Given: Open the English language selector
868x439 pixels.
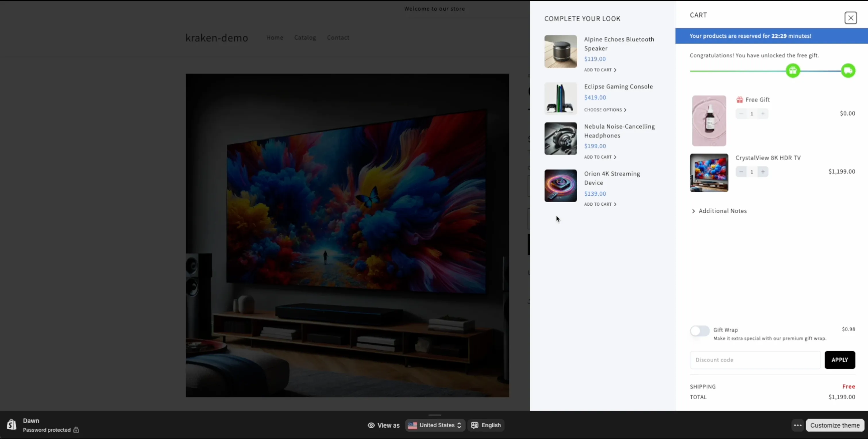Looking at the screenshot, I should 485,425.
